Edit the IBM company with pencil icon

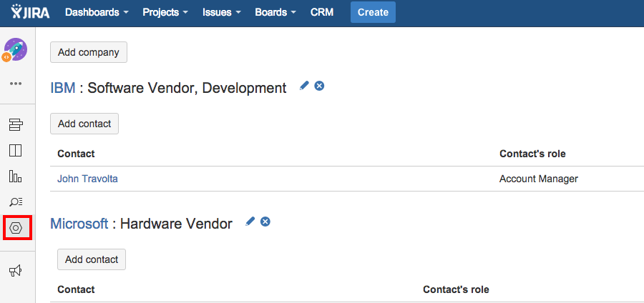pos(304,86)
